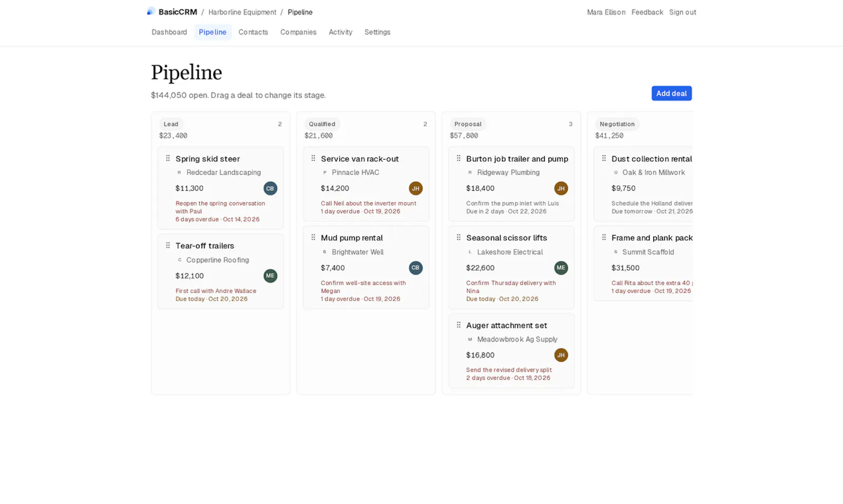The height and width of the screenshot is (504, 843).
Task: Open the Auger attachment set deal
Action: pyautogui.click(x=507, y=325)
